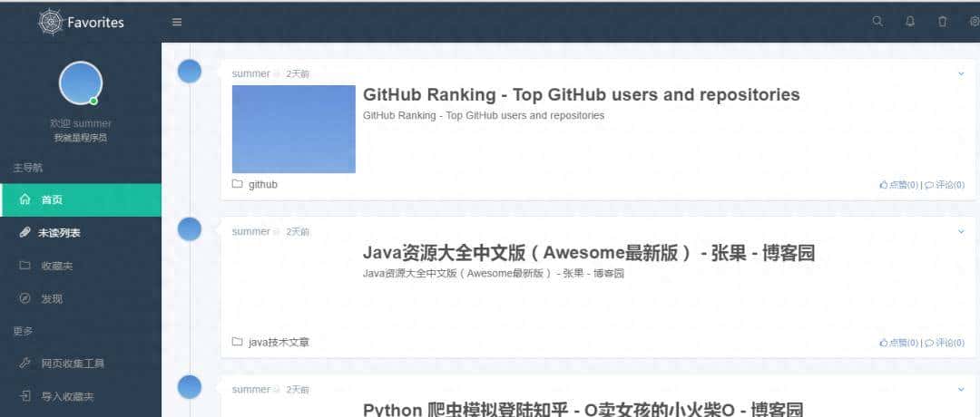Open the notifications bell icon
Viewport: 980px width, 417px height.
pos(910,21)
